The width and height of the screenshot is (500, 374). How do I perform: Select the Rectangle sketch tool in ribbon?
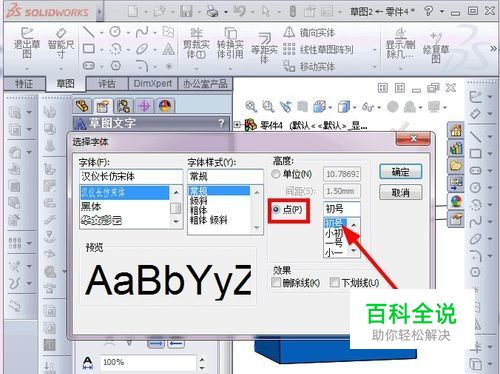[89, 49]
